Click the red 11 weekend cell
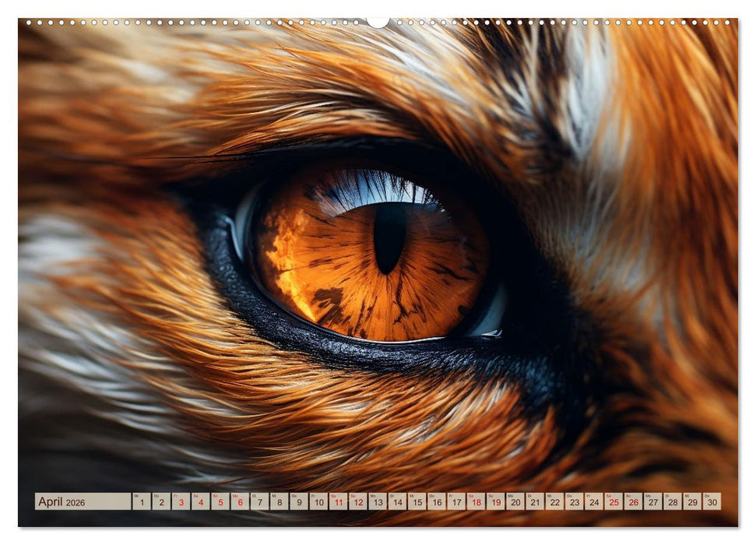The image size is (756, 545). tap(337, 505)
